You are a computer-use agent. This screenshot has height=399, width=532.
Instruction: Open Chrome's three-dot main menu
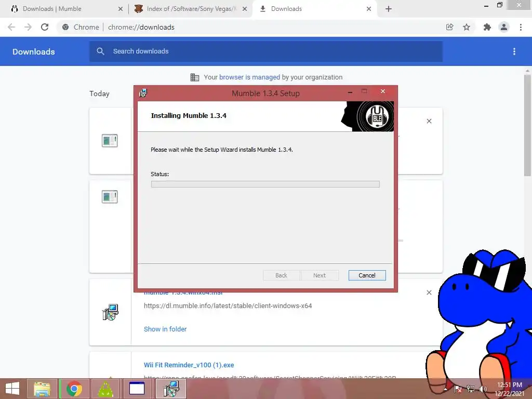(521, 27)
